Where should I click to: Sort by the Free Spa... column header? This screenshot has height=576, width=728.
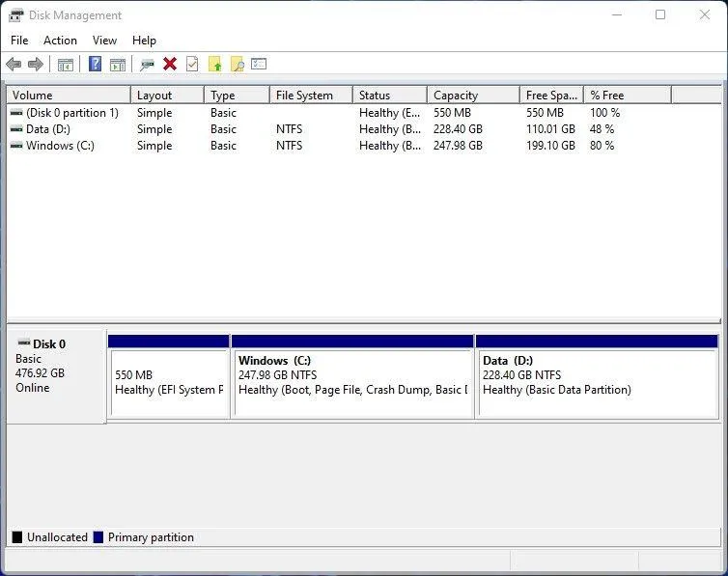click(551, 96)
